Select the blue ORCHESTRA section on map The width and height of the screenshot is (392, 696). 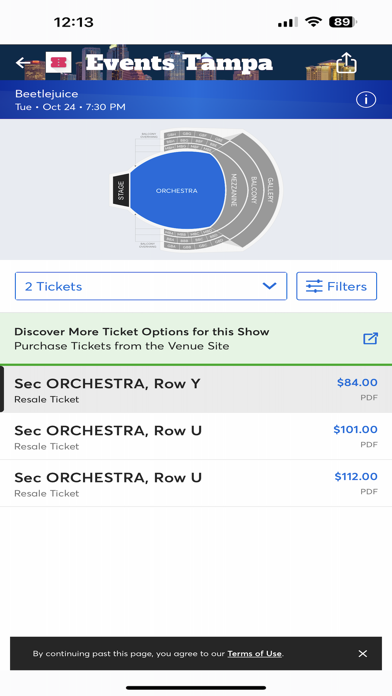[x=178, y=190]
